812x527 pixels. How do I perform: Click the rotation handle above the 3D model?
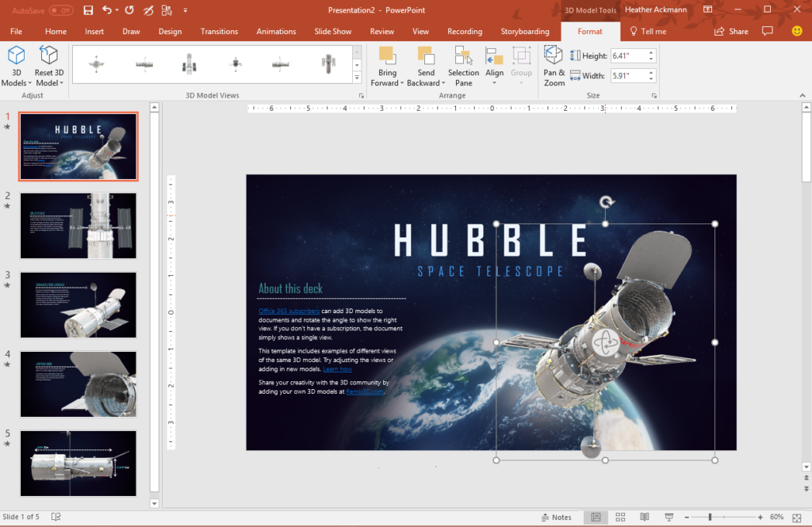pos(607,201)
